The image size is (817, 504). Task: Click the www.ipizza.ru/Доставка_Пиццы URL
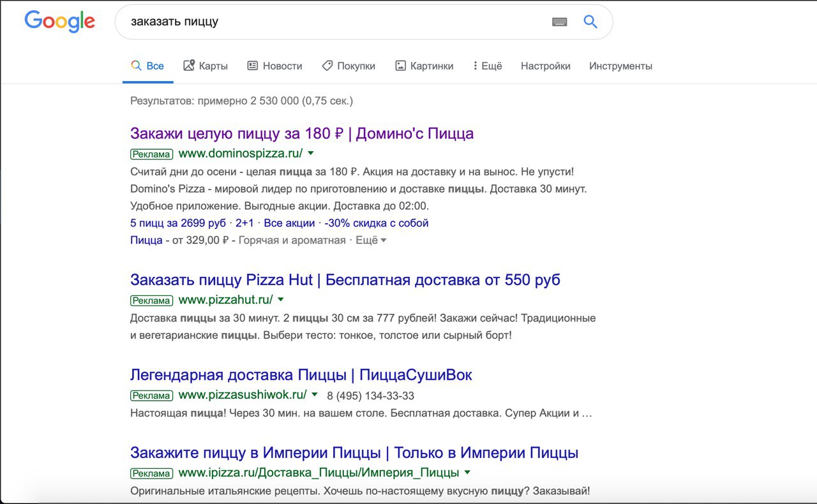click(319, 473)
